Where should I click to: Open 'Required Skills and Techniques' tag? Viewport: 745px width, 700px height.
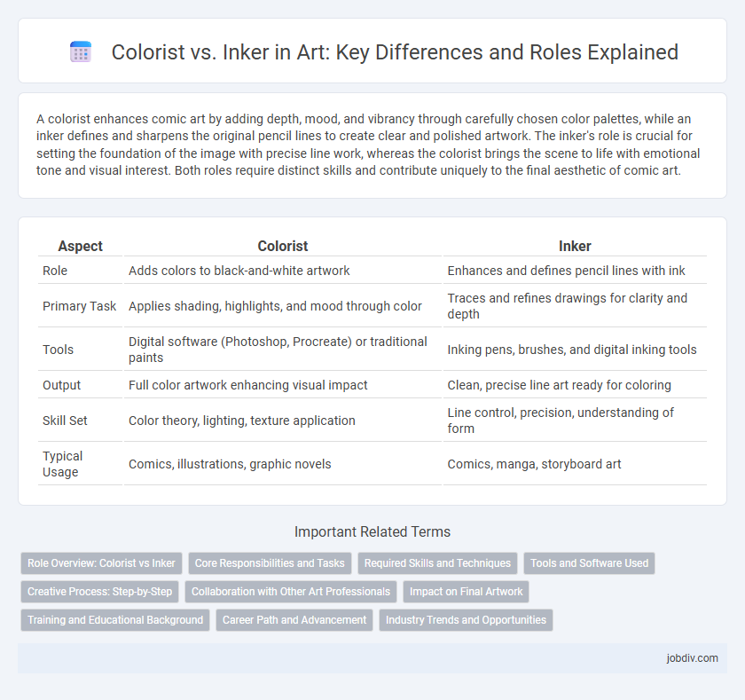pos(437,563)
